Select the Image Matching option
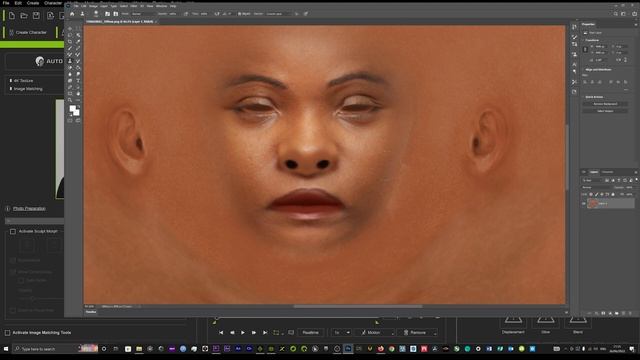This screenshot has height=360, width=640. tap(26, 89)
